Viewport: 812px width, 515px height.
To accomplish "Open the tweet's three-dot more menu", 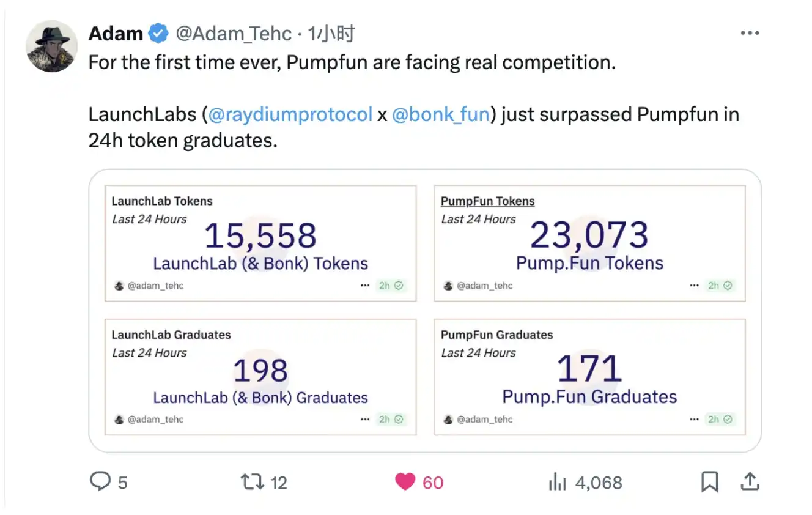I will click(750, 33).
